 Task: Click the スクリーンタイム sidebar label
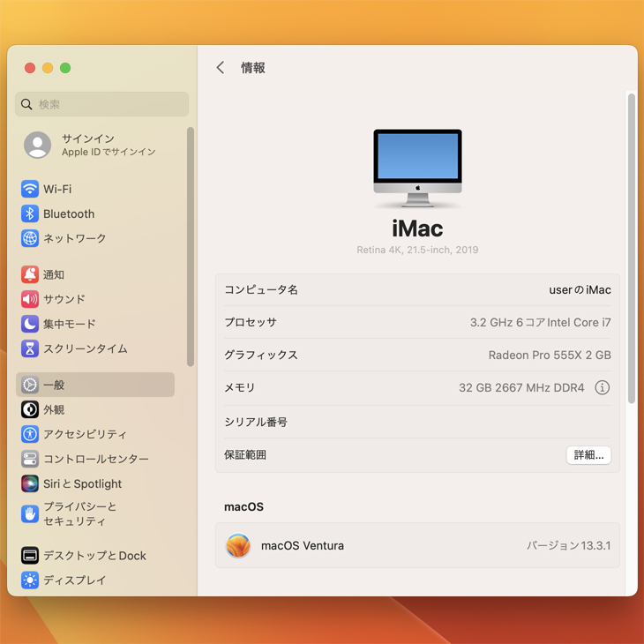coord(86,348)
